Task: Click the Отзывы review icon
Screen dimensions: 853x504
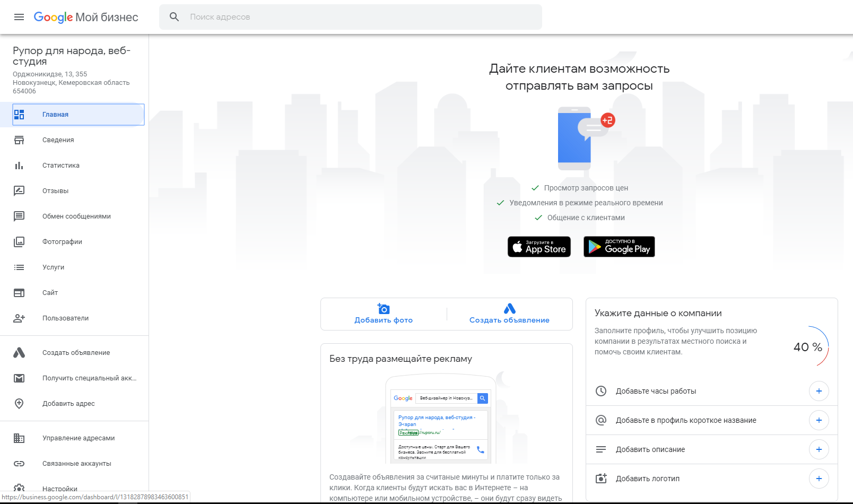Action: click(19, 191)
